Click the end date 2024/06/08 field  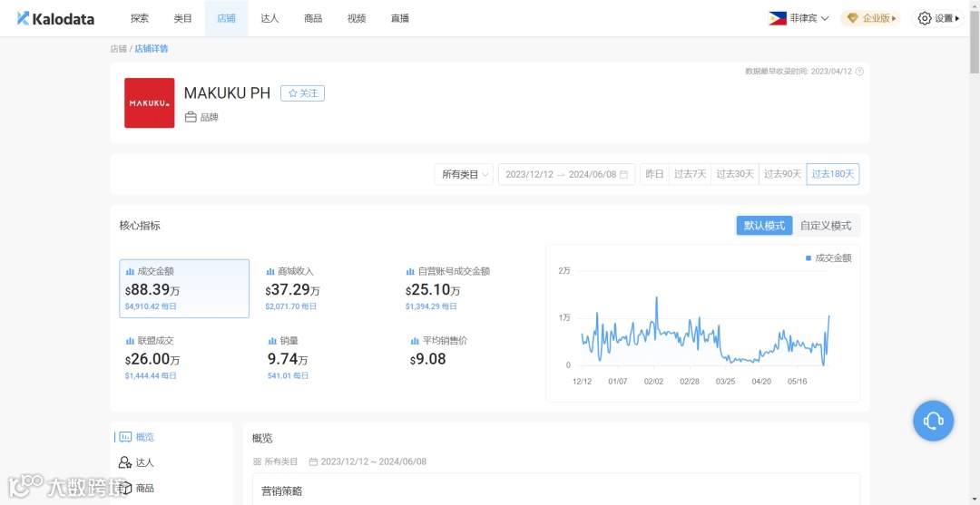pos(592,175)
